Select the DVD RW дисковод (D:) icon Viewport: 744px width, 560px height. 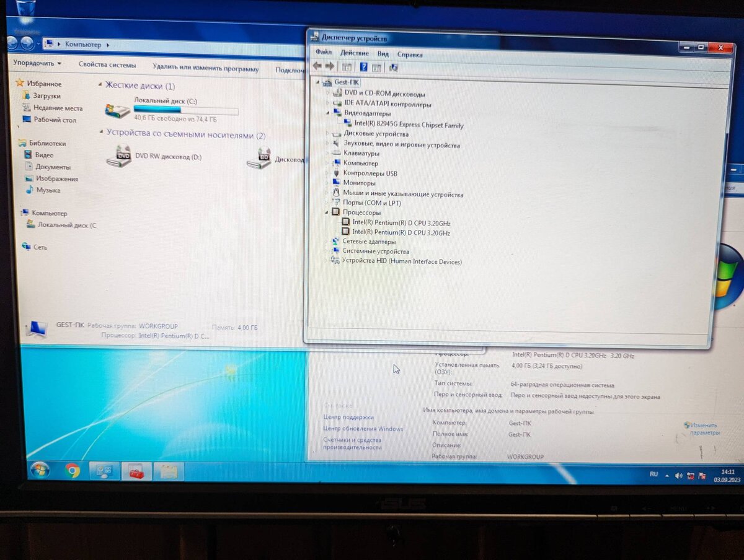[x=119, y=157]
